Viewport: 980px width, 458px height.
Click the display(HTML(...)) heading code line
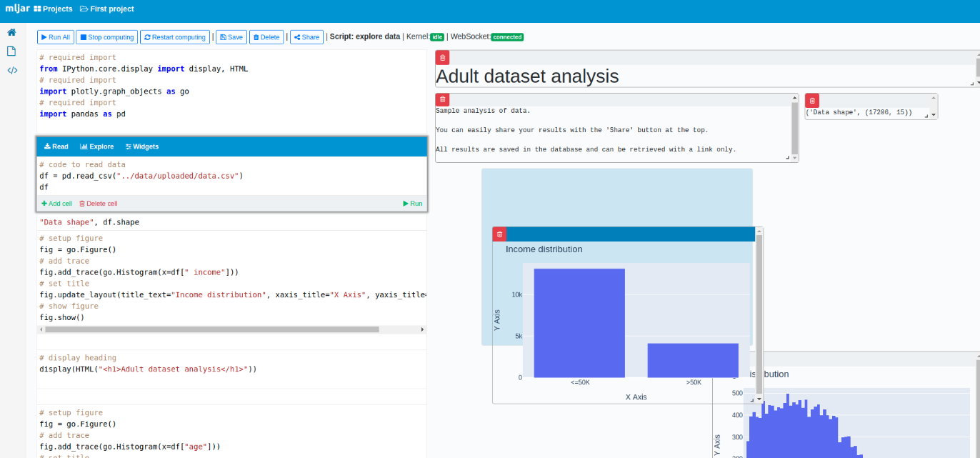click(148, 369)
